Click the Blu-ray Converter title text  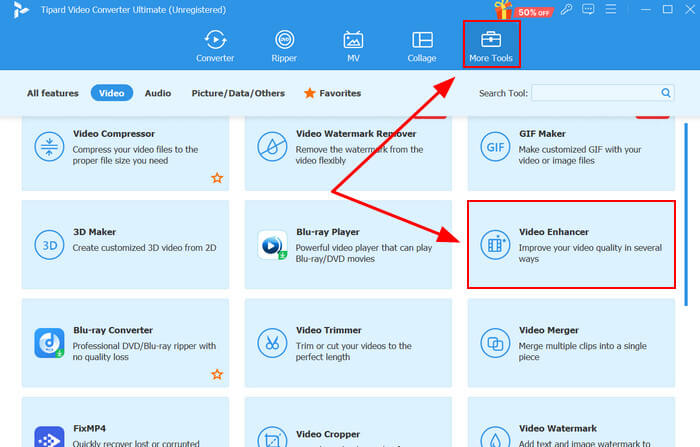coord(113,330)
